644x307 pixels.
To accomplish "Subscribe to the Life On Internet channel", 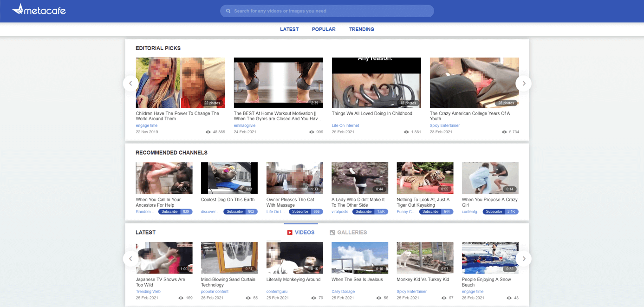I will pyautogui.click(x=300, y=212).
